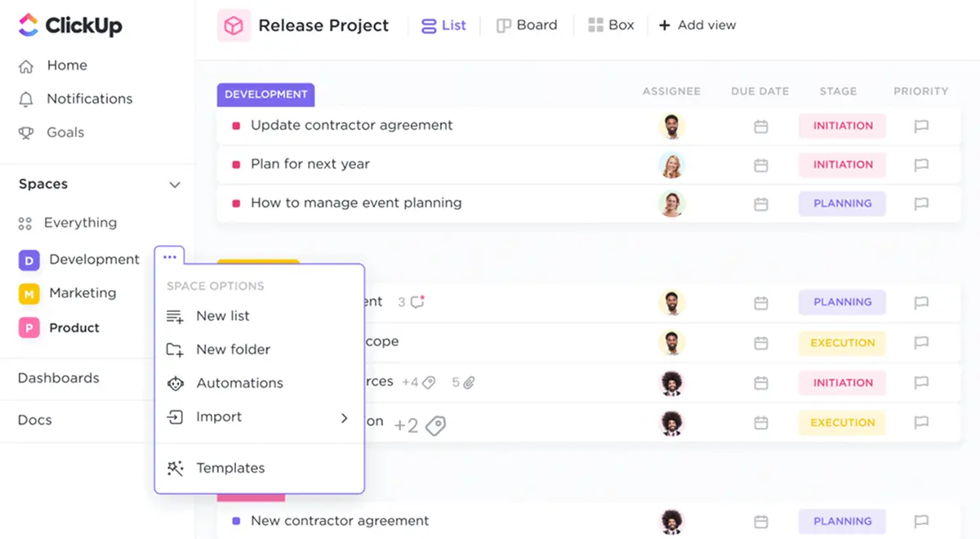Image resolution: width=980 pixels, height=539 pixels.
Task: Select the Marketing space
Action: [x=83, y=293]
